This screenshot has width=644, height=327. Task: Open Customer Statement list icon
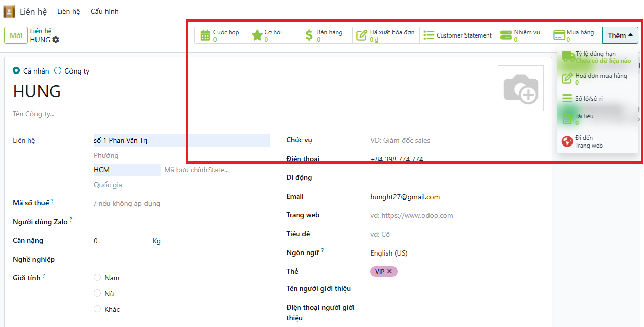(x=429, y=35)
